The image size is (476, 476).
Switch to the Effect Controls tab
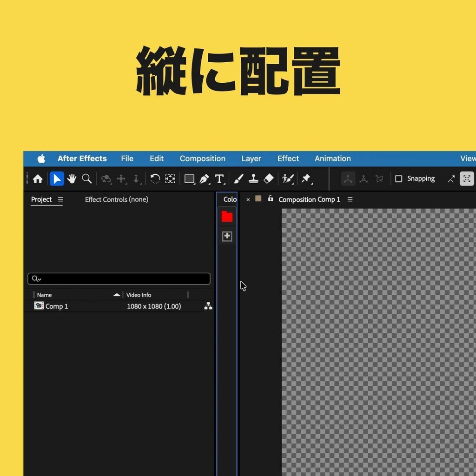[116, 199]
